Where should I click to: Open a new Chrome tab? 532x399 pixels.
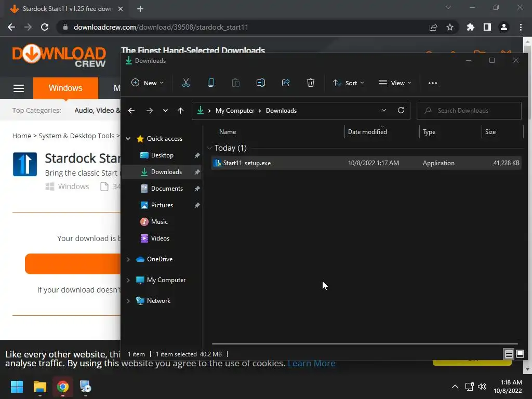(140, 9)
